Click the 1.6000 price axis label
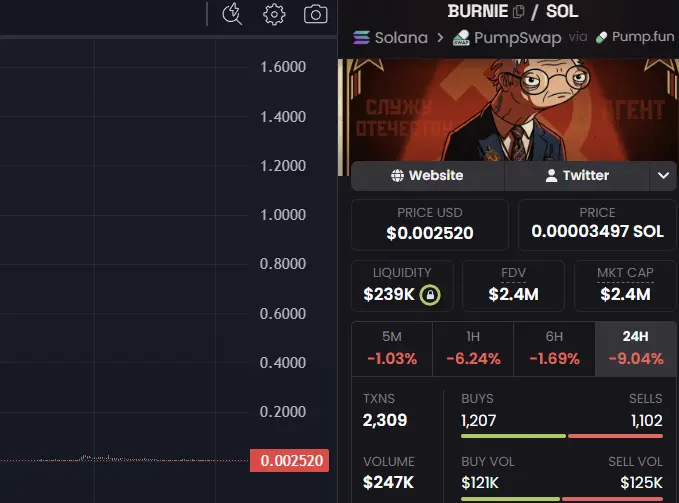Screen dimensions: 679x503 click(x=283, y=67)
